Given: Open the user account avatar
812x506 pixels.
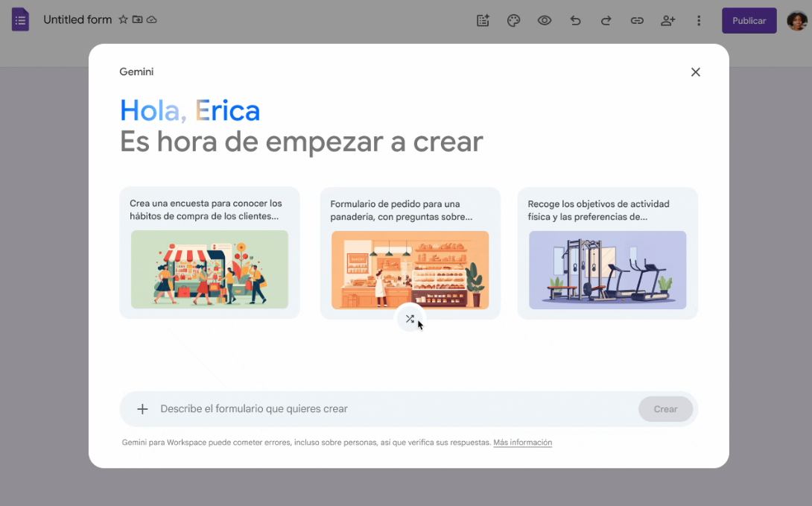Looking at the screenshot, I should click(796, 21).
